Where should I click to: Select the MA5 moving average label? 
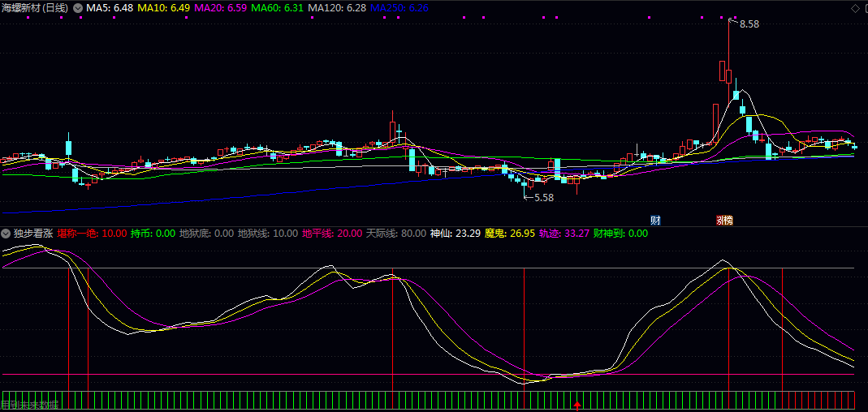click(110, 8)
